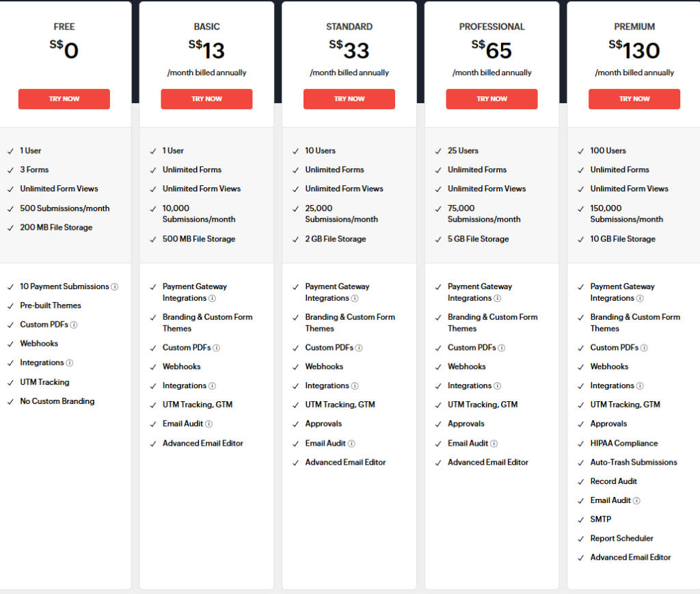Click info icon beside Professional plan Email Audit

(494, 444)
